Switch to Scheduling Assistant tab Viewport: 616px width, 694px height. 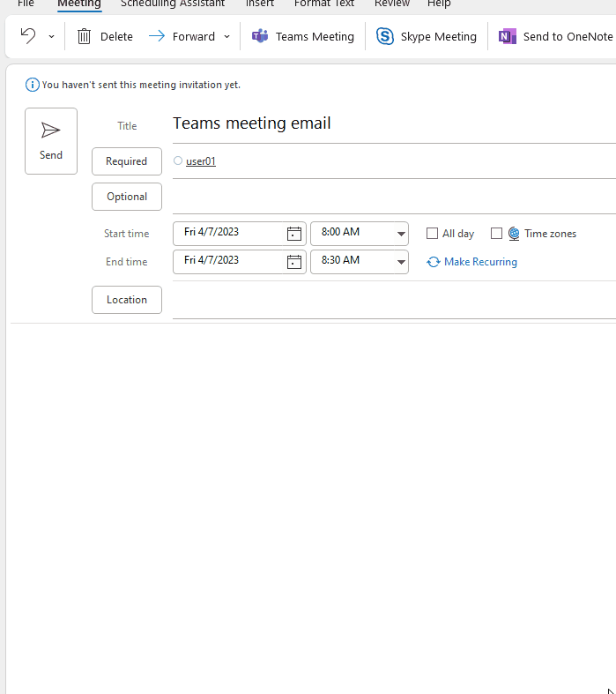click(x=173, y=4)
